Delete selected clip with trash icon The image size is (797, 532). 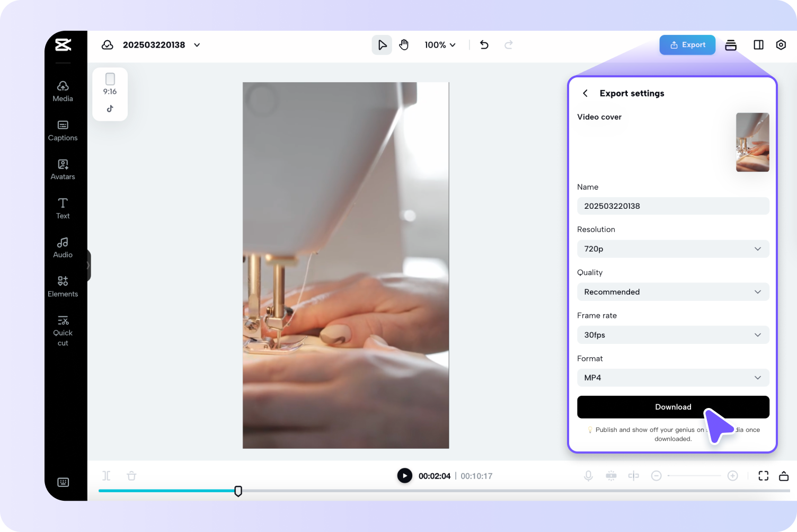pos(132,476)
